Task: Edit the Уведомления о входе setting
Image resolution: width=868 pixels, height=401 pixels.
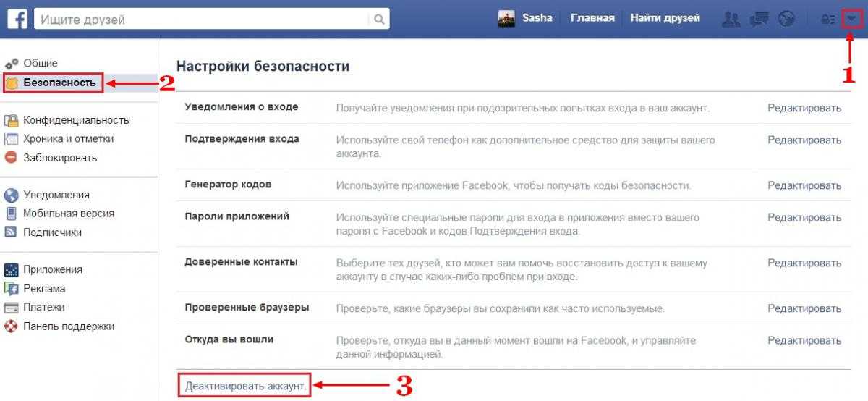Action: pos(804,108)
